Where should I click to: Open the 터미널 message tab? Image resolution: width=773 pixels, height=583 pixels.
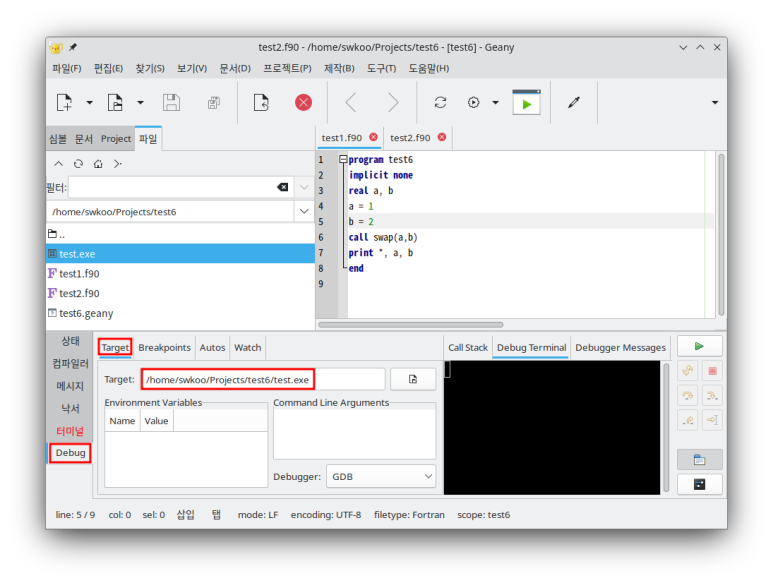click(70, 431)
